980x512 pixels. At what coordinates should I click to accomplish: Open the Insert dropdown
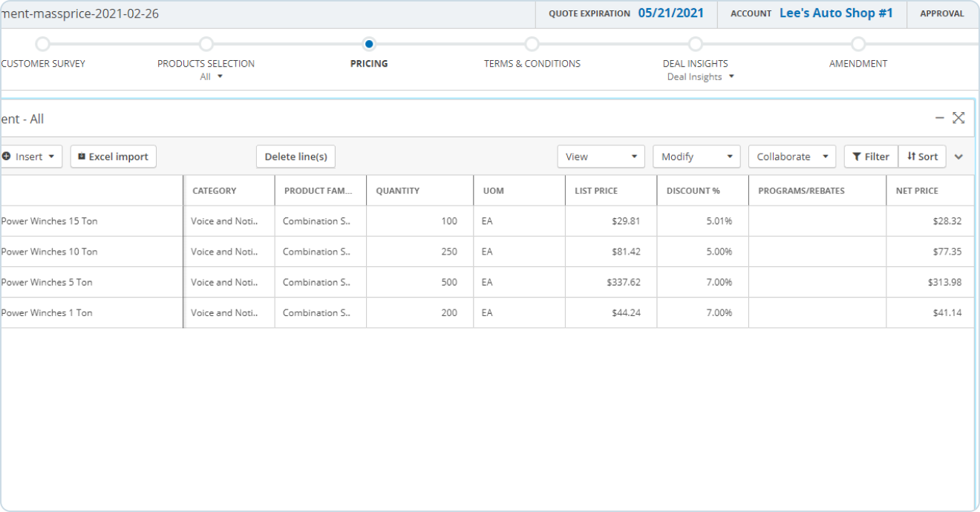tap(30, 157)
